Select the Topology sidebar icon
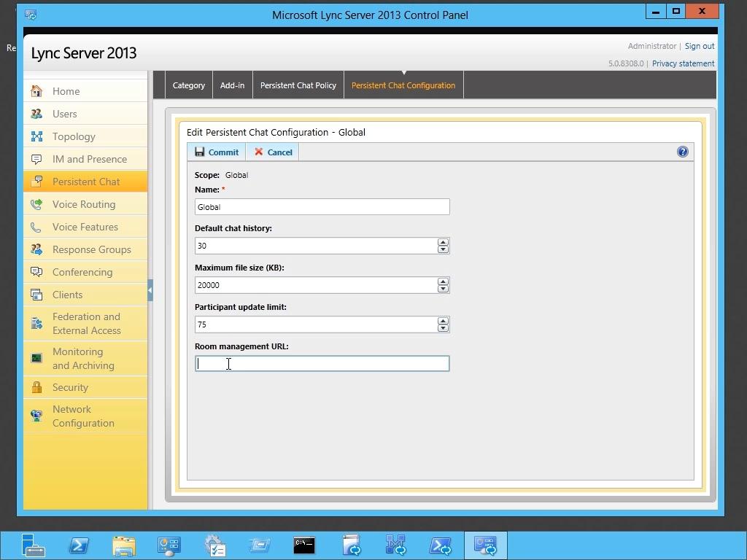Viewport: 747px width, 560px height. pyautogui.click(x=36, y=136)
